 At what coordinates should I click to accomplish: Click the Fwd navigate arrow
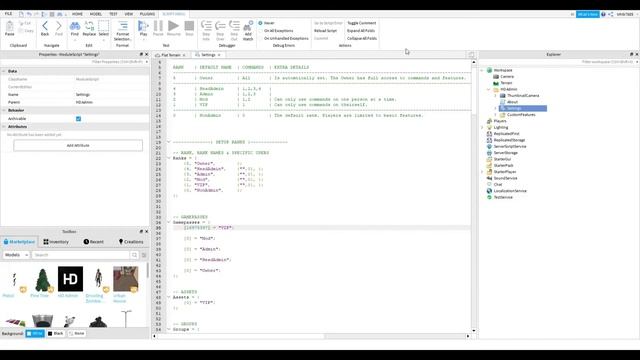(x=59, y=27)
